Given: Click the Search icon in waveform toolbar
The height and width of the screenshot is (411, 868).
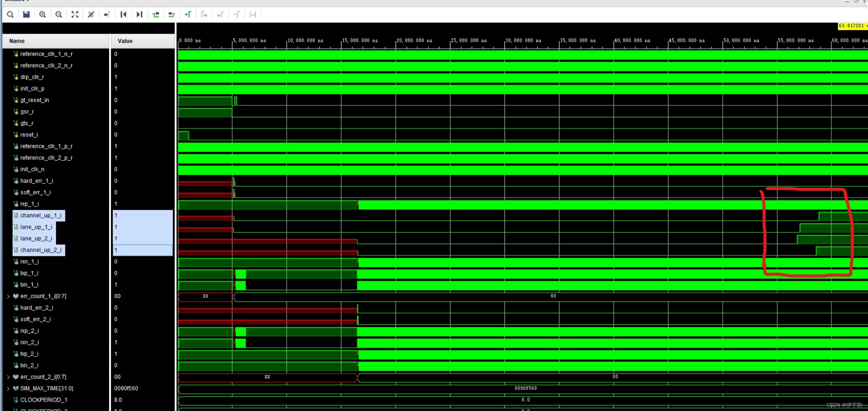Looking at the screenshot, I should [10, 15].
